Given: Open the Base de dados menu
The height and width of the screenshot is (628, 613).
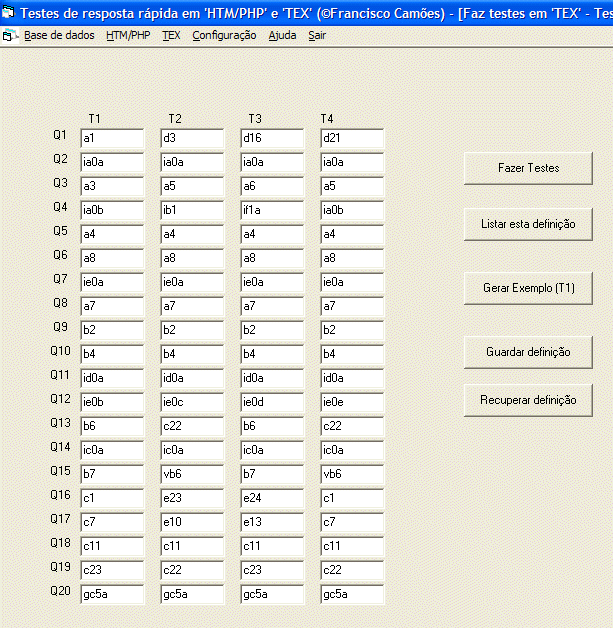Looking at the screenshot, I should pyautogui.click(x=59, y=35).
